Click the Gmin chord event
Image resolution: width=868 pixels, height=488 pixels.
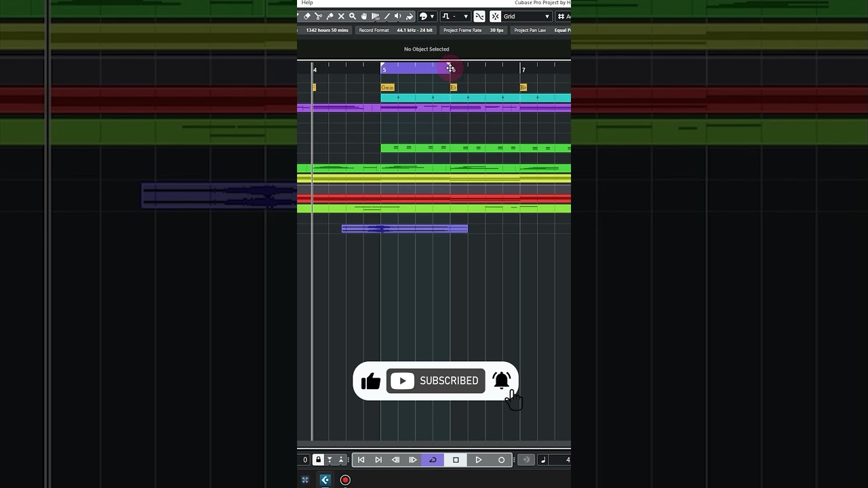(x=387, y=87)
